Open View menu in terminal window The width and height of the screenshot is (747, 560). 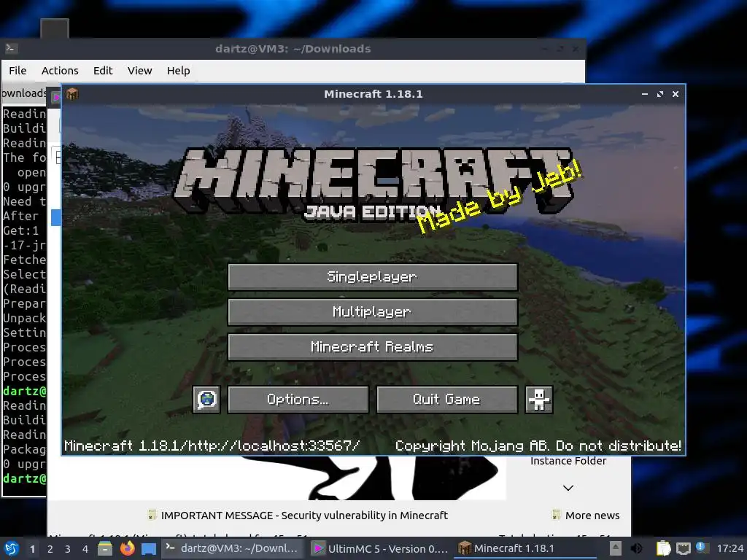click(139, 71)
